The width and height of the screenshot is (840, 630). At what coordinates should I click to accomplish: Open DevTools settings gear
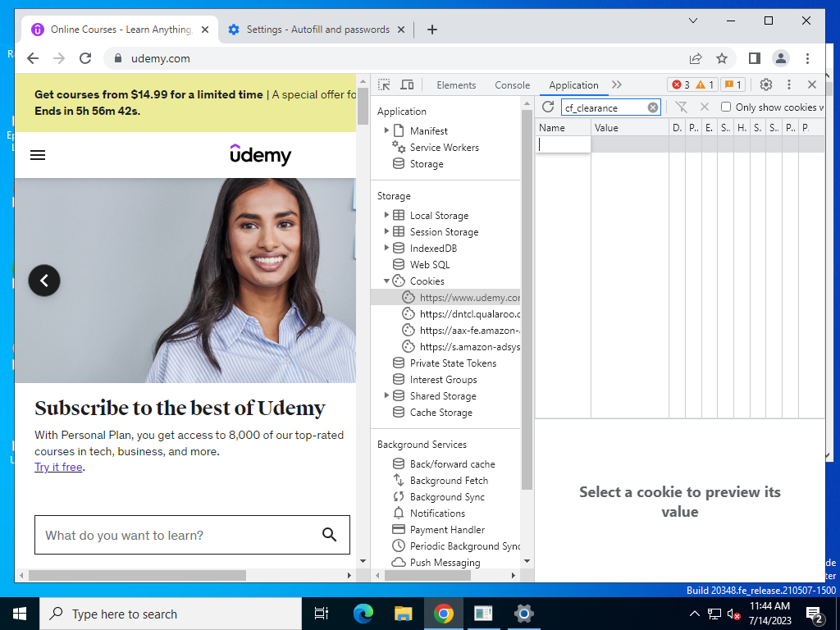click(766, 84)
